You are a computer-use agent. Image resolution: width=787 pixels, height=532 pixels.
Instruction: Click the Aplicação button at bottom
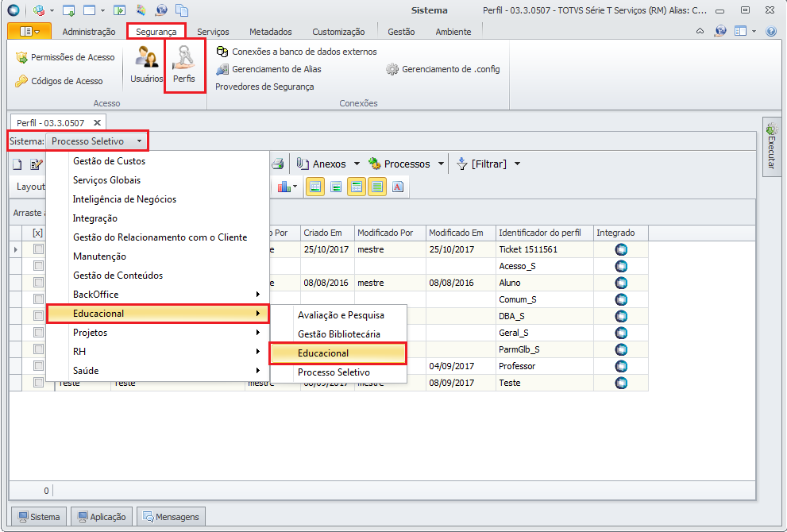[102, 516]
